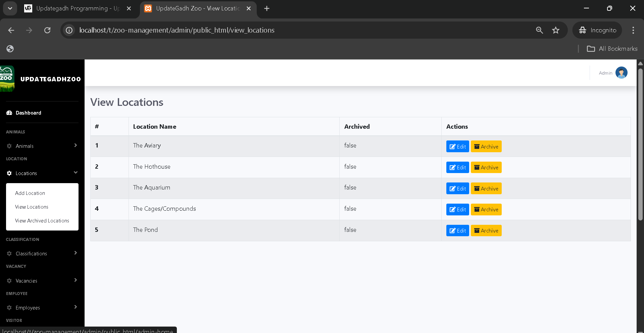Viewport: 644px width, 333px height.
Task: Collapse the Locations sidebar menu
Action: tap(42, 173)
